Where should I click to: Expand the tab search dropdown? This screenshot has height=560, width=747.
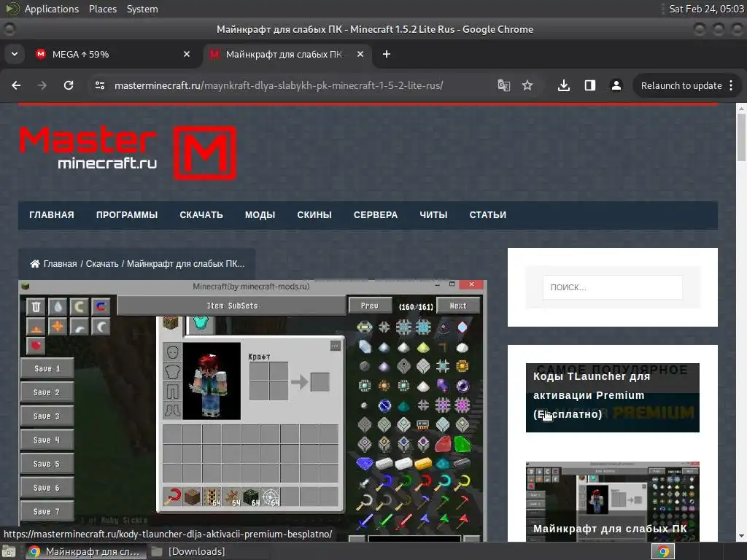click(15, 54)
